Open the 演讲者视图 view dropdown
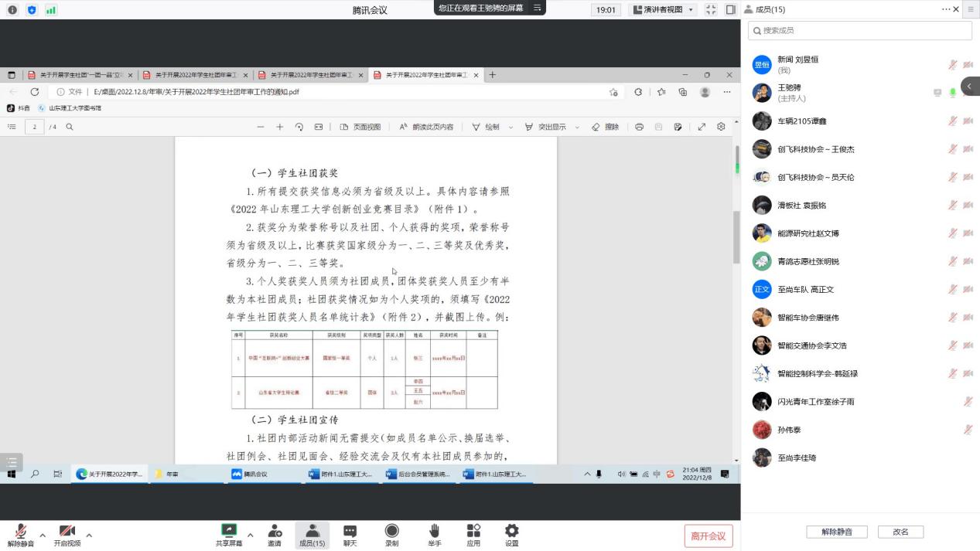Image resolution: width=980 pixels, height=551 pixels. pos(663,10)
